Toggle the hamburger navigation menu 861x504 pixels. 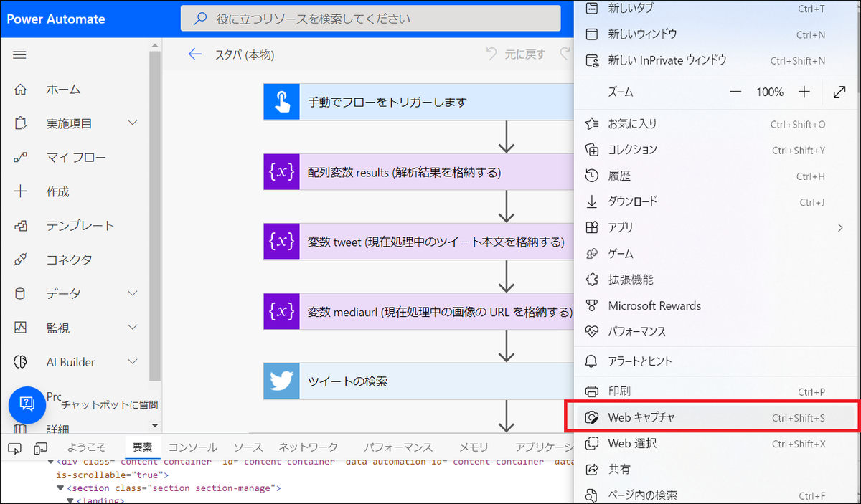pos(20,55)
